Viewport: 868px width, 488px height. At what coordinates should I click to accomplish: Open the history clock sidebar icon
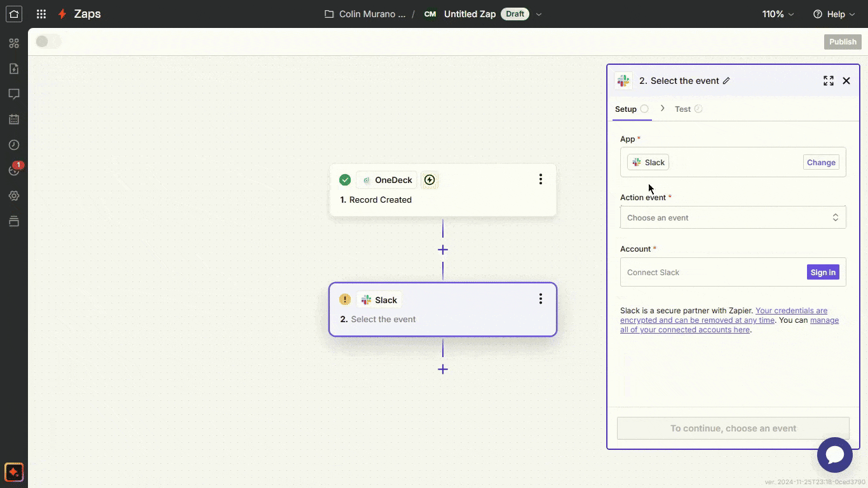[x=14, y=145]
